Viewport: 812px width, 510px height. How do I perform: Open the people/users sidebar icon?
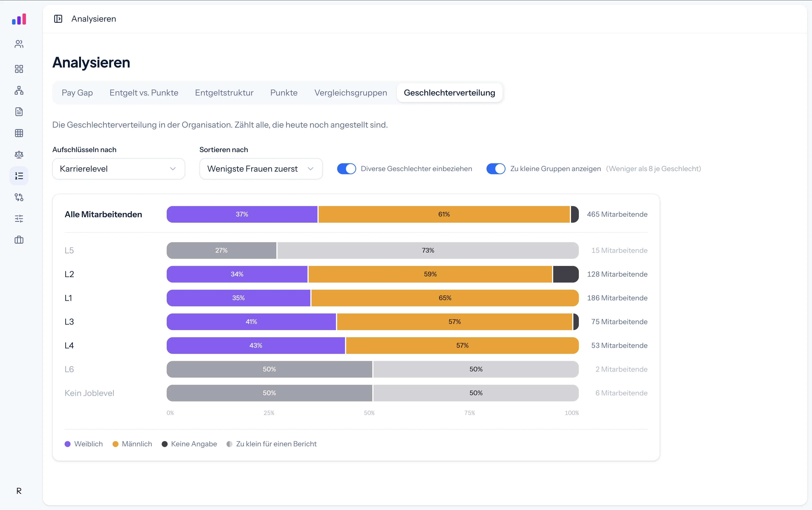pos(19,44)
